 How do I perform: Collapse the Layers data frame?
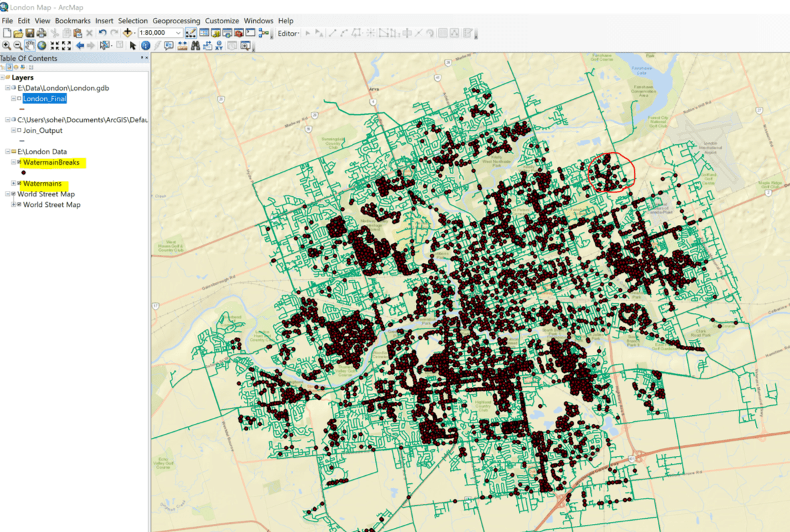coord(3,77)
